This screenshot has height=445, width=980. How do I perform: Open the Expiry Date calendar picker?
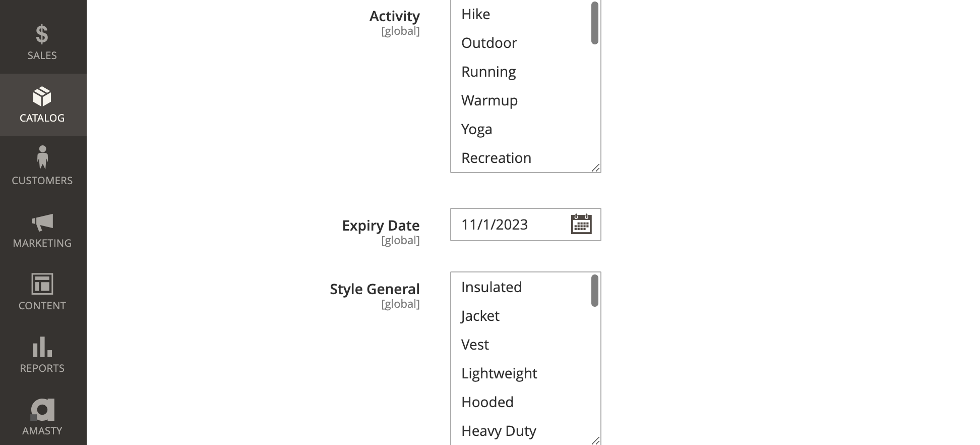pos(581,225)
